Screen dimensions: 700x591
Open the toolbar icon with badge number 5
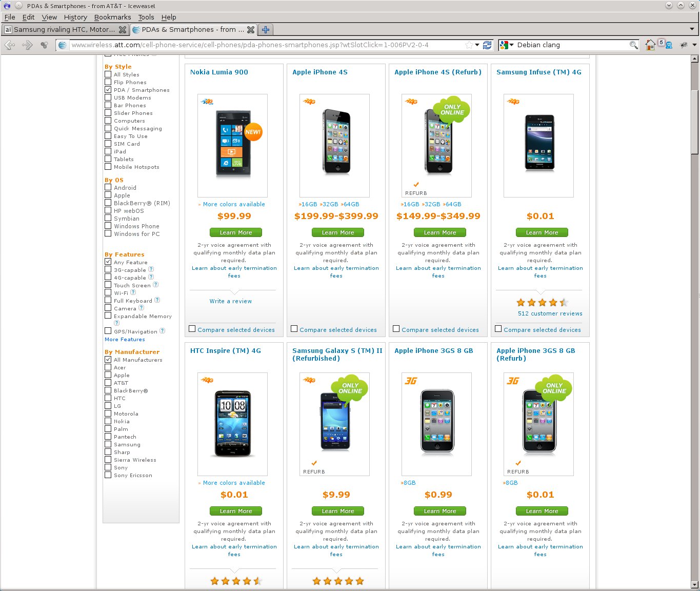click(665, 45)
